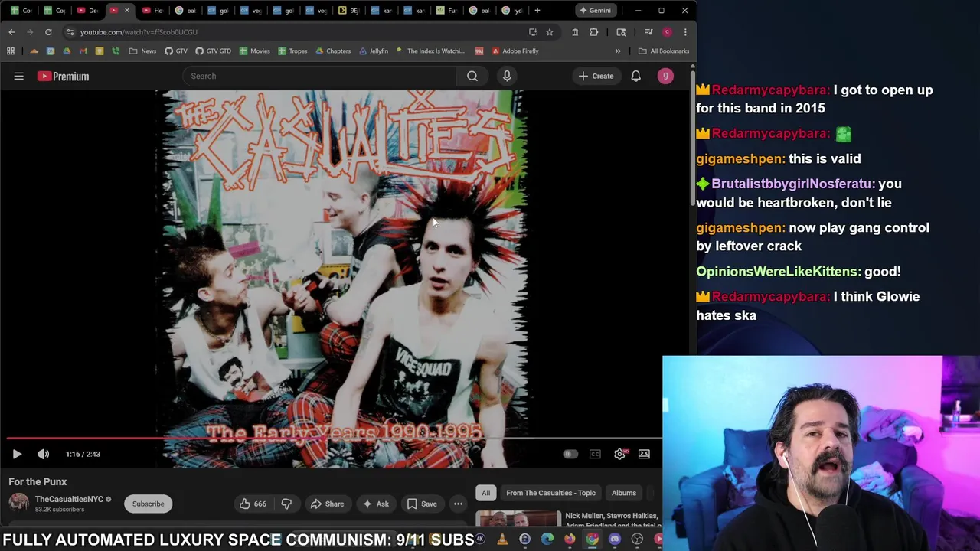
Task: Open OBS Studio from the taskbar
Action: [637, 540]
